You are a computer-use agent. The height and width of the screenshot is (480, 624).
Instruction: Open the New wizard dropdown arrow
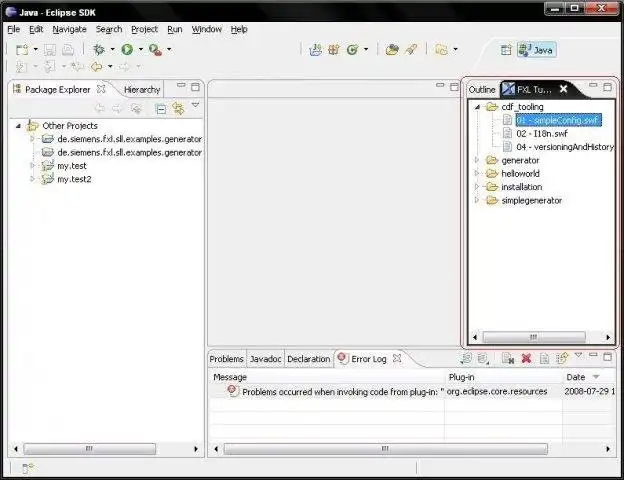[x=35, y=49]
